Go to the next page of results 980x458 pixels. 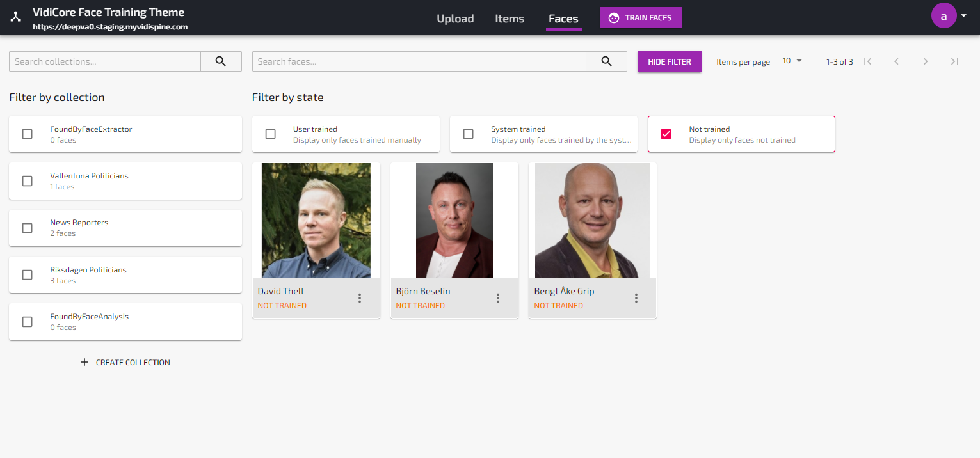pyautogui.click(x=926, y=61)
